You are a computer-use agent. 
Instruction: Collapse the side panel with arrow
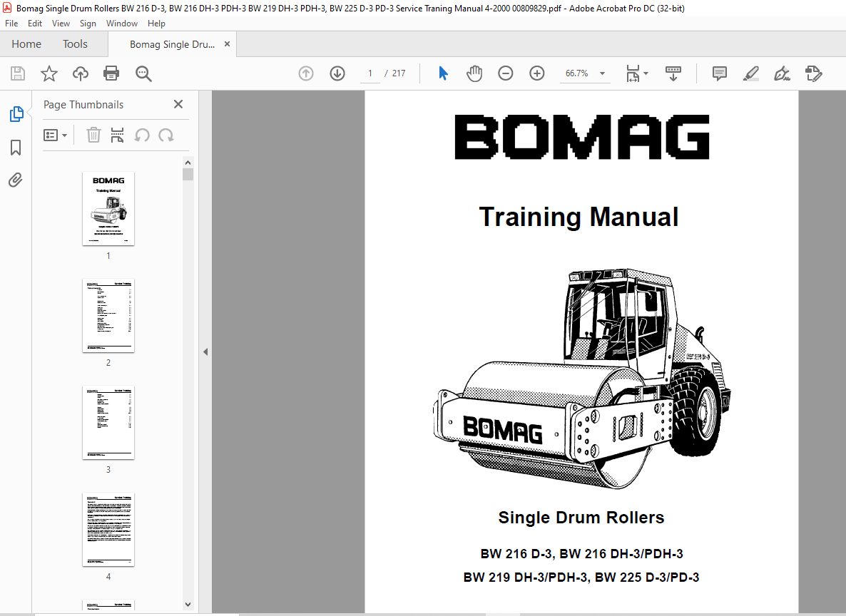pyautogui.click(x=205, y=351)
